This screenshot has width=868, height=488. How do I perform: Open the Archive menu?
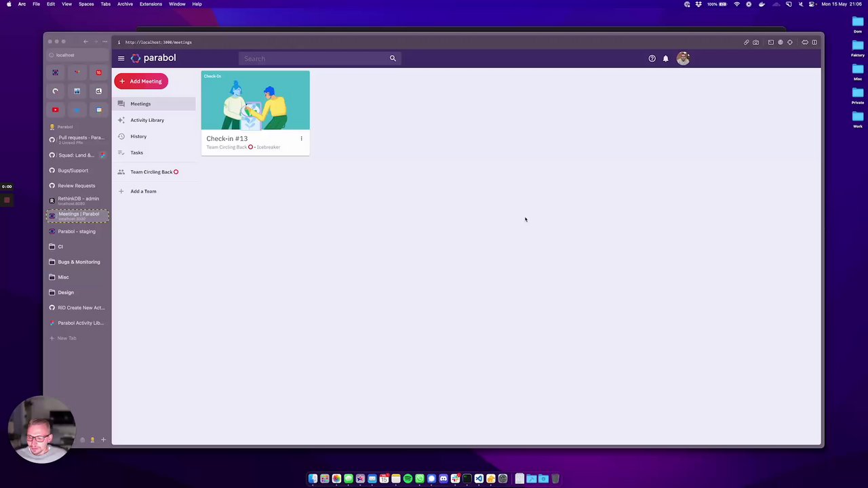125,4
